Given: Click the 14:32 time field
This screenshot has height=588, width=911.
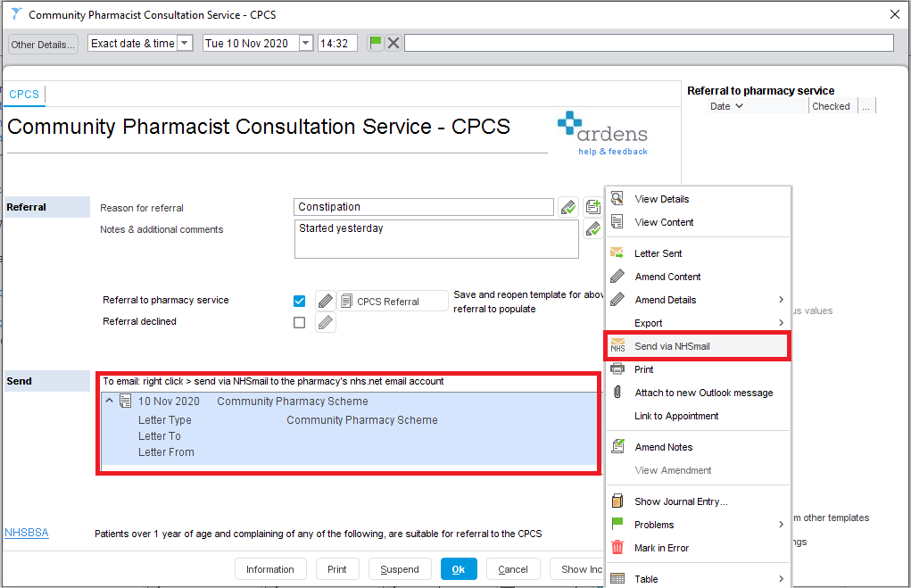Looking at the screenshot, I should 337,44.
